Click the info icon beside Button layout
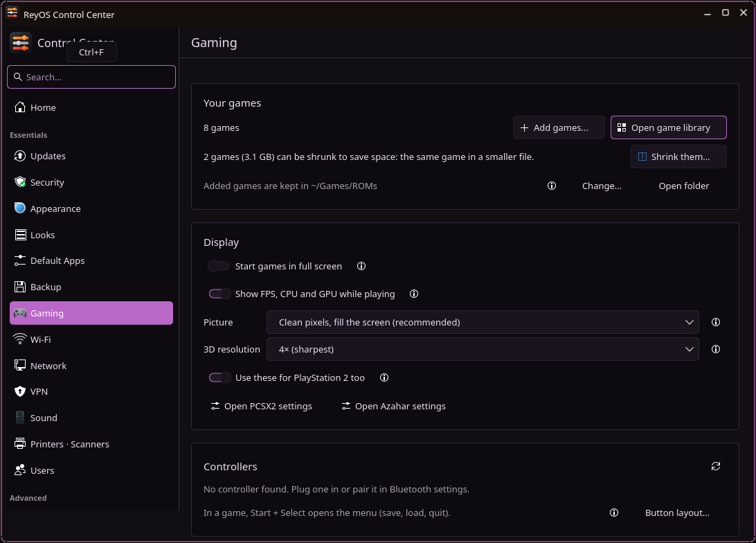Image resolution: width=756 pixels, height=543 pixels. click(614, 513)
